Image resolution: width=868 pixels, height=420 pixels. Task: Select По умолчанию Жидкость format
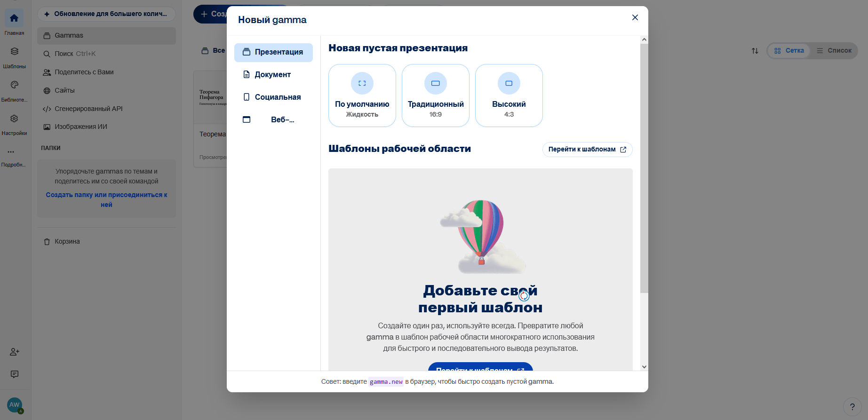(362, 95)
